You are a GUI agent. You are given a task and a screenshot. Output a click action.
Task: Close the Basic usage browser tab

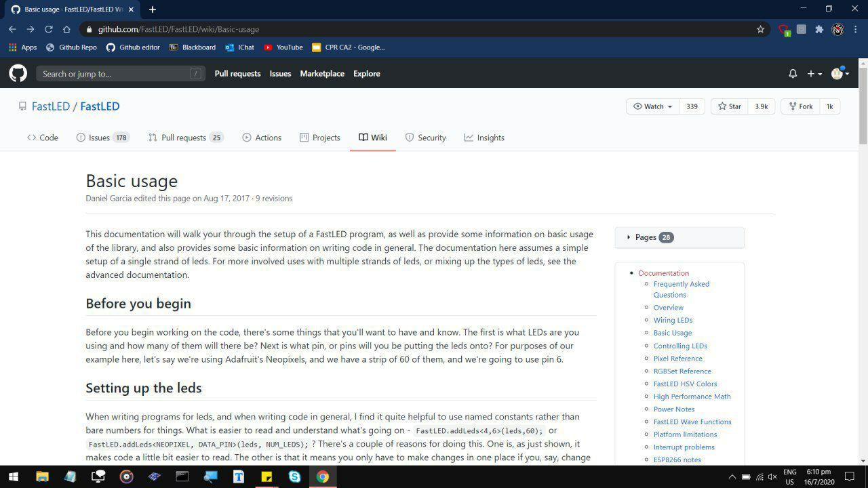pos(132,9)
